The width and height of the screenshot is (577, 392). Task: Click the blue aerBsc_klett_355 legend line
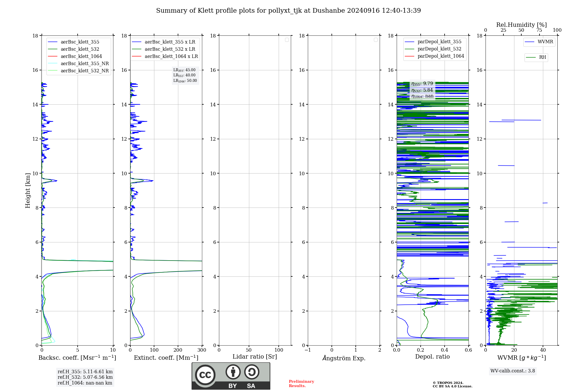click(53, 42)
